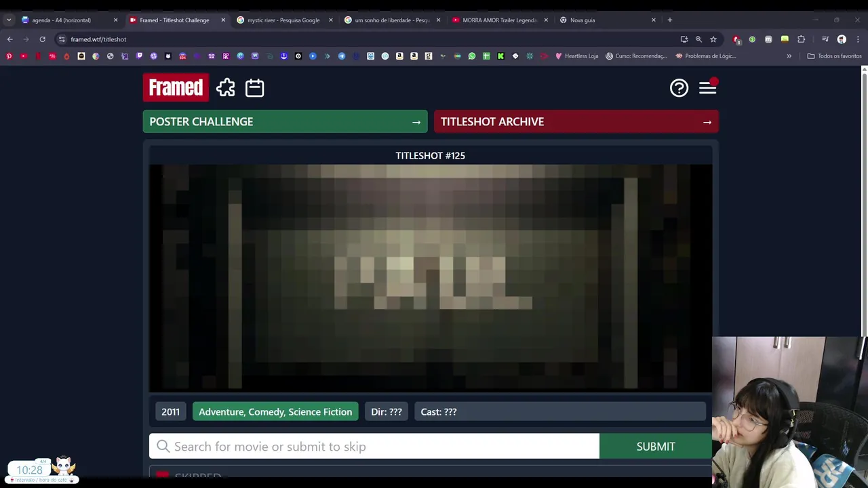Reload the page

click(42, 39)
